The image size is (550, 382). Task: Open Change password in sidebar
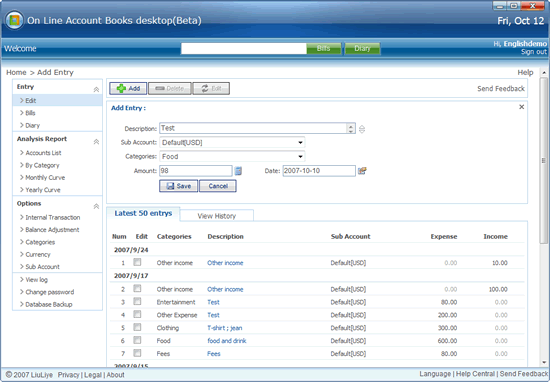point(50,292)
